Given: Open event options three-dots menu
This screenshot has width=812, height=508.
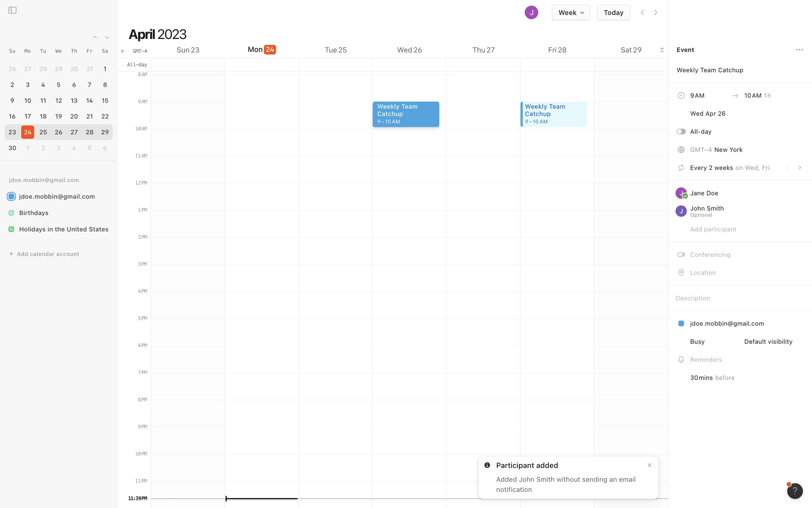Looking at the screenshot, I should point(799,50).
